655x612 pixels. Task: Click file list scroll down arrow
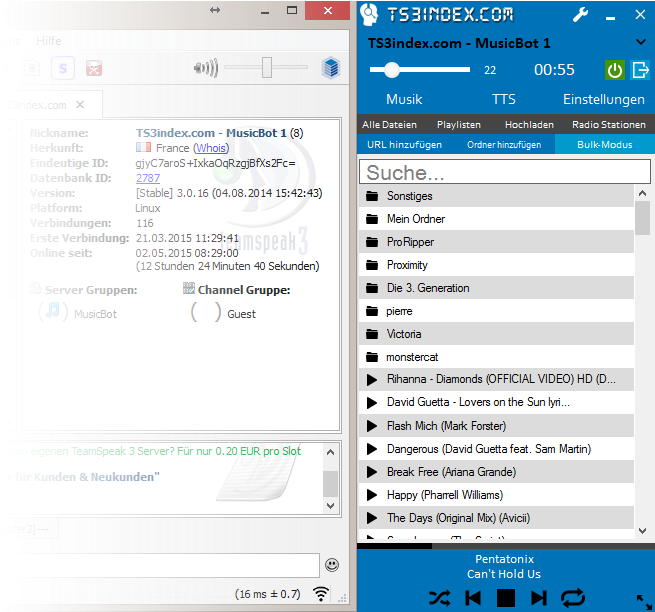point(642,531)
